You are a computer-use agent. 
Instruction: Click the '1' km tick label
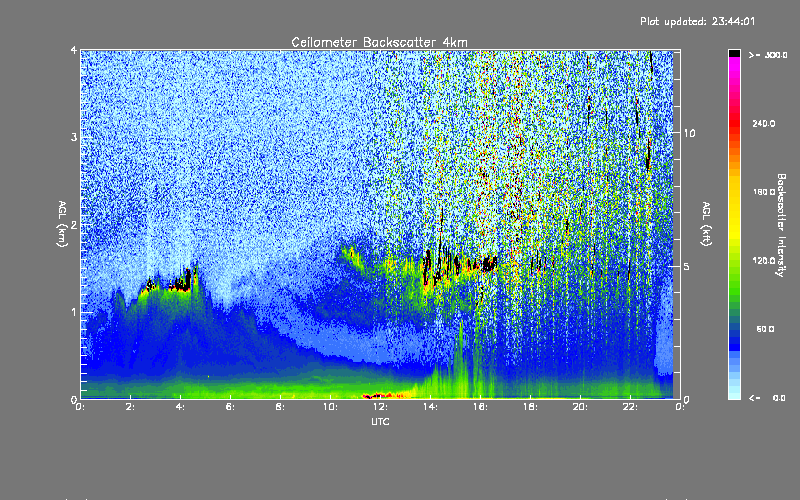click(74, 312)
